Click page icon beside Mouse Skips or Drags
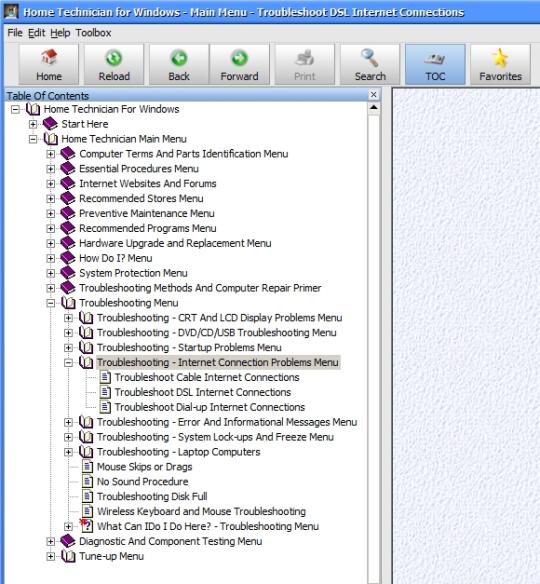 (x=88, y=467)
